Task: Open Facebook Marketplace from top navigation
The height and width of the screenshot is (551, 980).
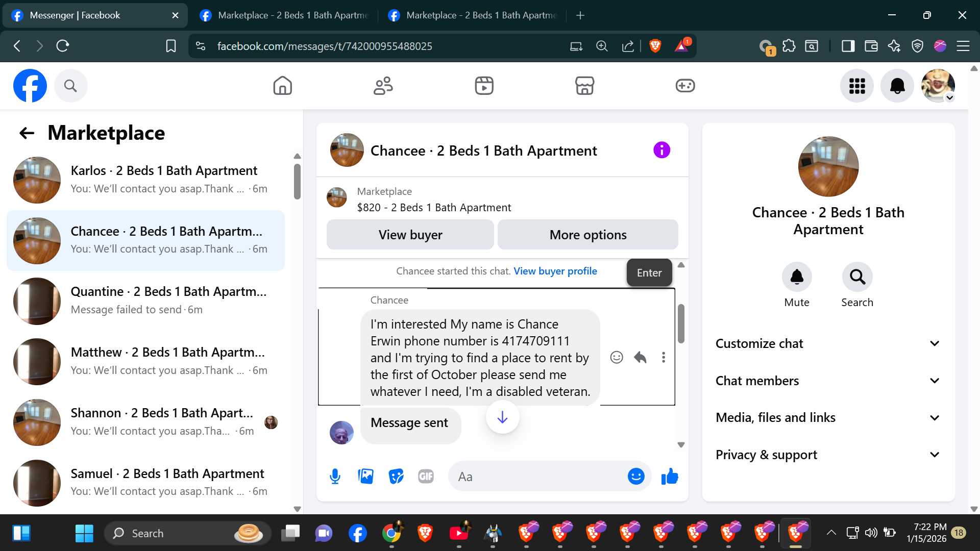Action: [x=584, y=86]
